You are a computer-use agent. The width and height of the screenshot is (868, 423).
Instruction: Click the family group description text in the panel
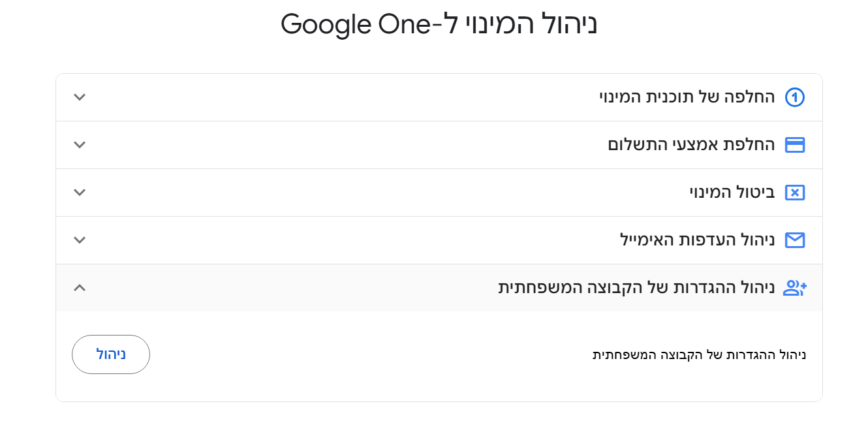click(699, 356)
